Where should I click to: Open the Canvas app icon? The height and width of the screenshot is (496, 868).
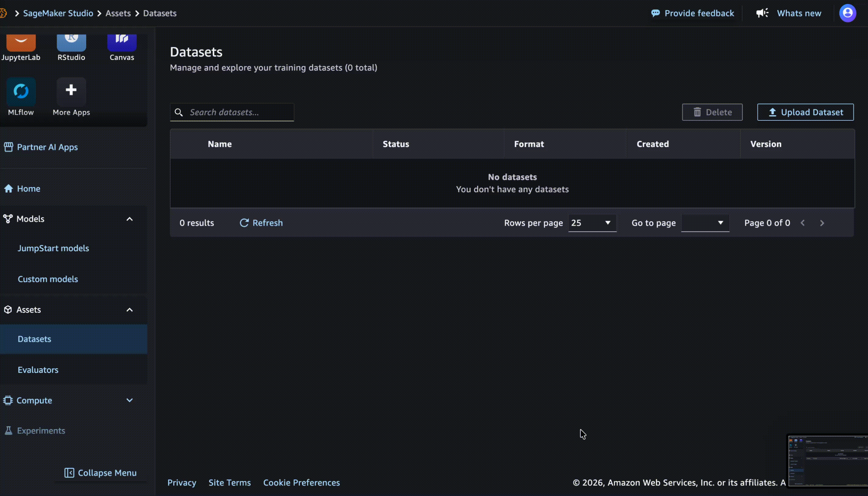[122, 42]
